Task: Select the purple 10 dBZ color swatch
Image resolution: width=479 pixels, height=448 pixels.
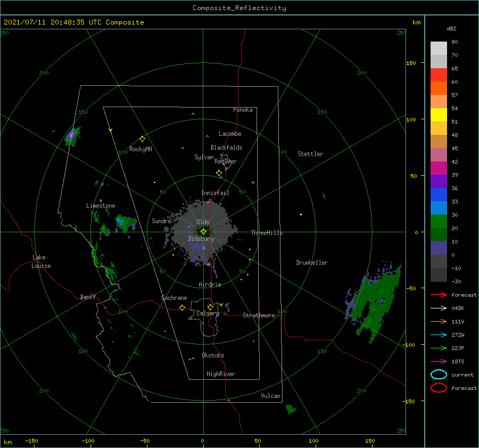Action: [x=439, y=248]
